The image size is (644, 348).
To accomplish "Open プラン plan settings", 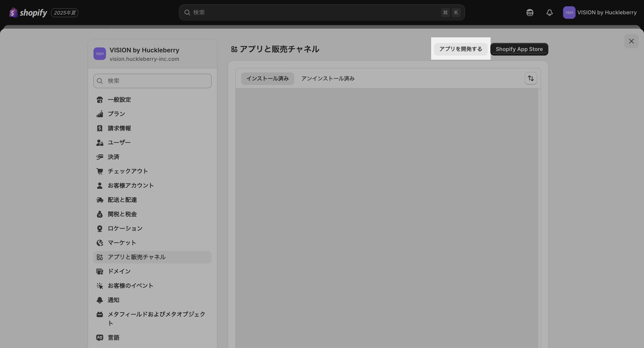I will point(116,114).
